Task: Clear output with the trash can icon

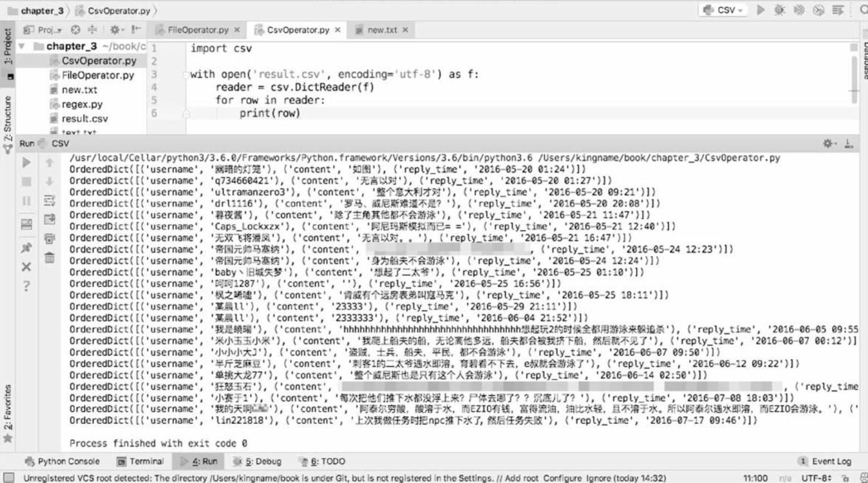Action: [50, 257]
